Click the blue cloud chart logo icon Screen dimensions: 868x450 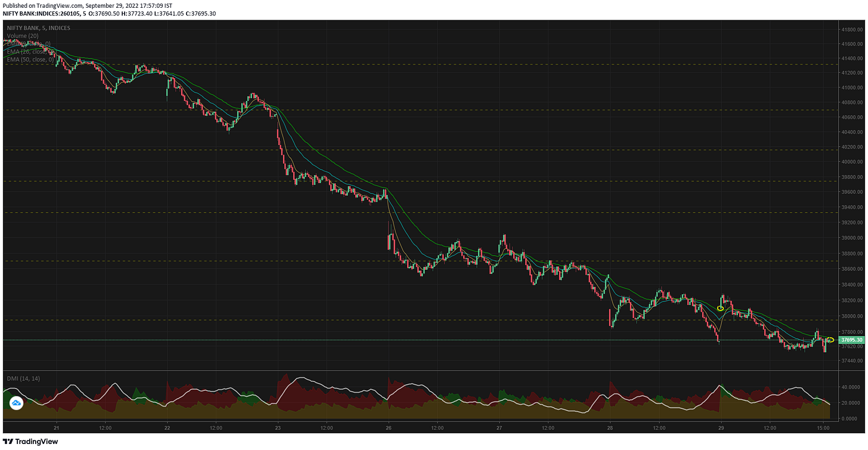click(16, 403)
